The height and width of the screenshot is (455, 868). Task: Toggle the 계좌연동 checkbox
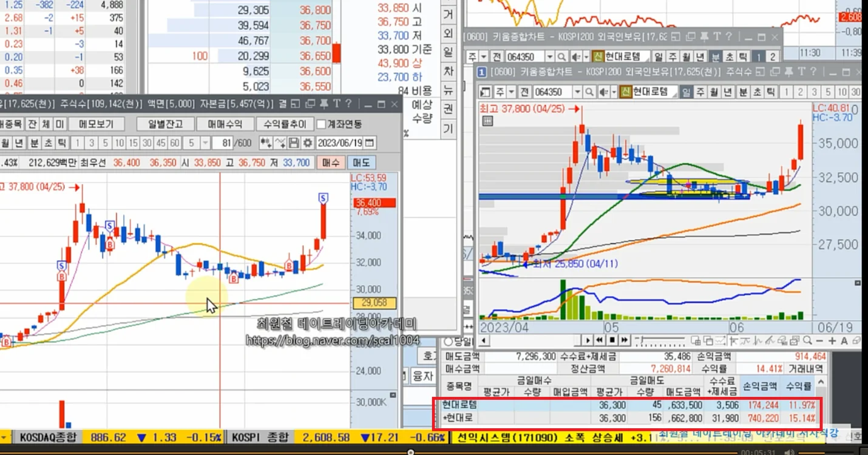322,124
